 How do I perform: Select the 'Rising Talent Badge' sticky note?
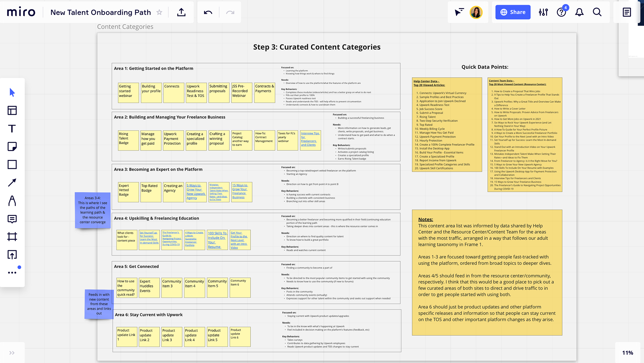click(128, 140)
